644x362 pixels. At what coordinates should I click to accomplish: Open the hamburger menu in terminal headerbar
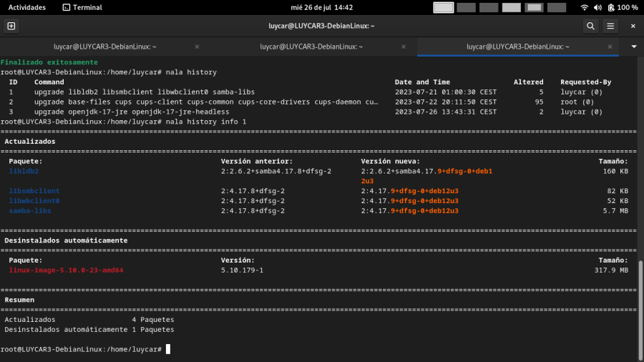point(610,26)
